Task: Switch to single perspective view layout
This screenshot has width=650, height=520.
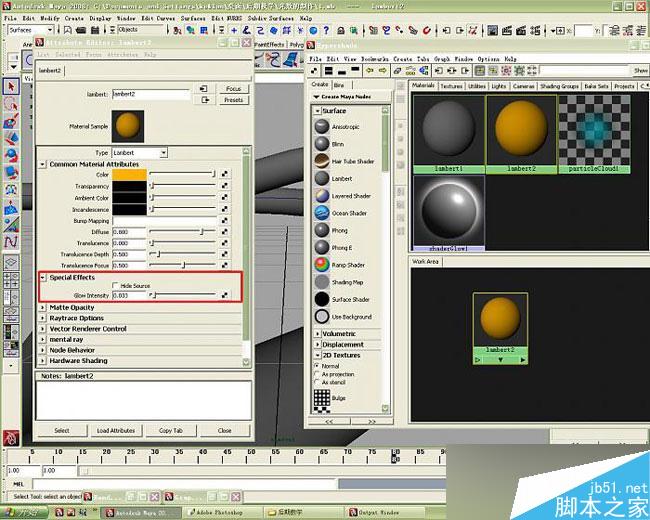Action: 11,262
